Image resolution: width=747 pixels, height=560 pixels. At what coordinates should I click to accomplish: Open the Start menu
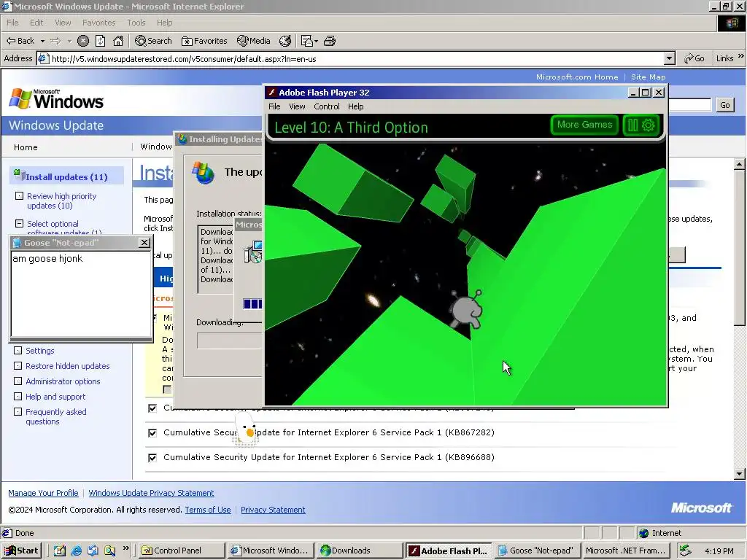(x=21, y=551)
